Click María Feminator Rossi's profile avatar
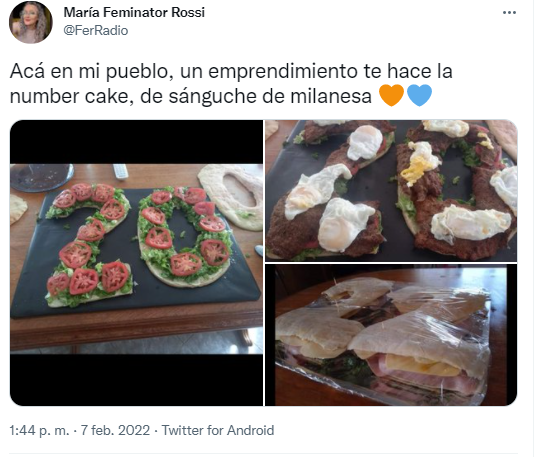Screen dimensions: 536x457 point(31,22)
